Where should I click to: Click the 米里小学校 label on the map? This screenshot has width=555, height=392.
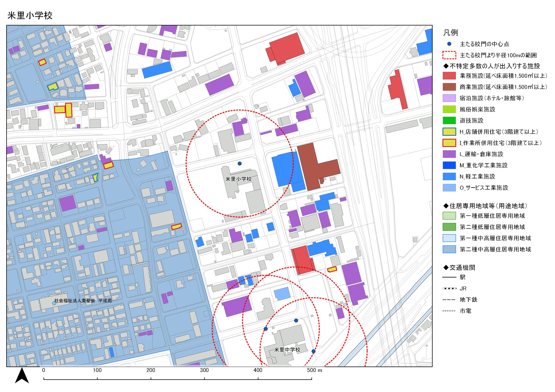(239, 179)
